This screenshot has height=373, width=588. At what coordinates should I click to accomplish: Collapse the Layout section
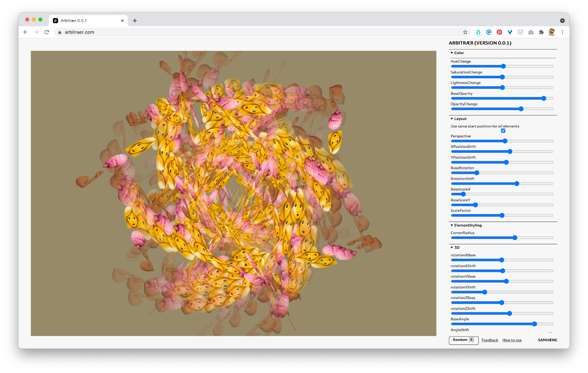458,119
